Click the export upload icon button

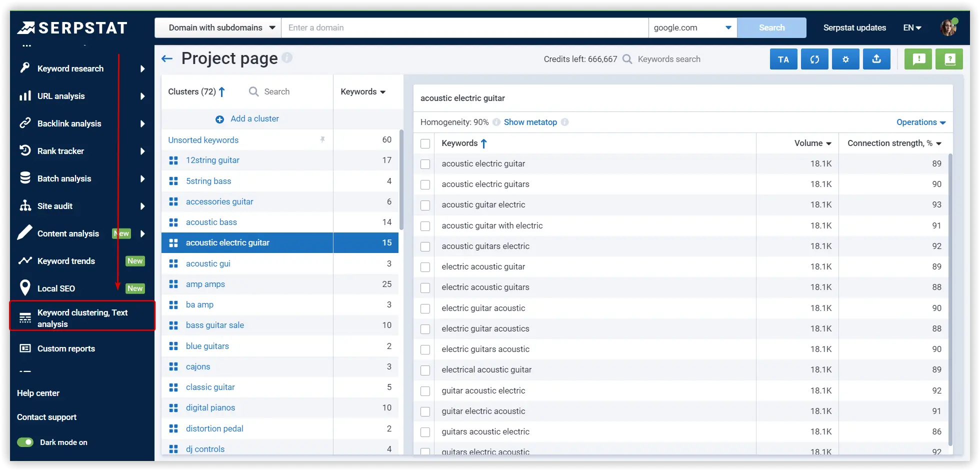pos(876,59)
